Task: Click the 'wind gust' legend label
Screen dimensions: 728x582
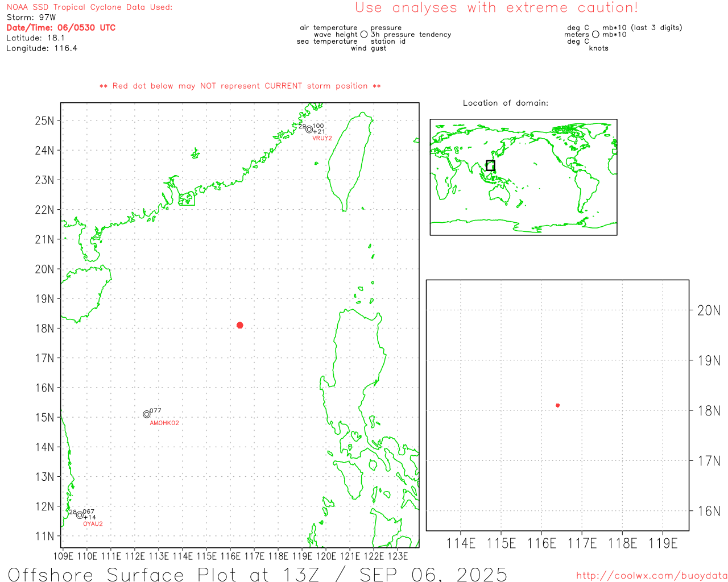Action: 369,48
